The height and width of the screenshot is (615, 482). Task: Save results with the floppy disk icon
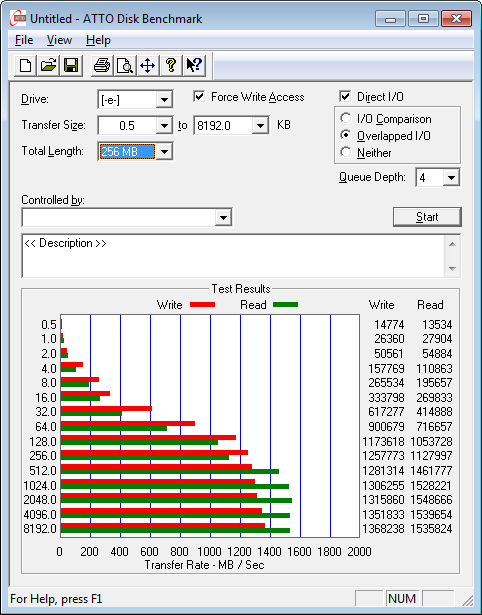pos(71,65)
